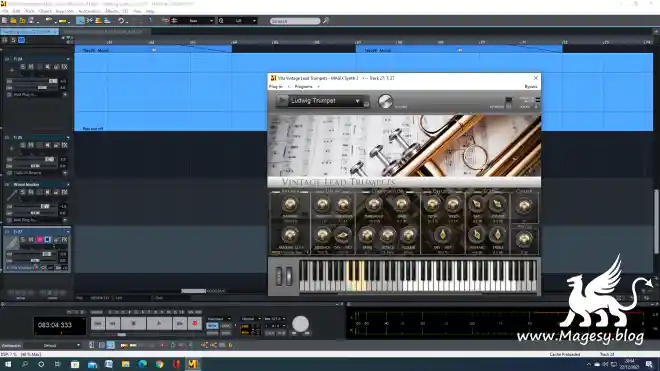Select the highlighted universal mouse mode tool
This screenshot has height=371, width=660.
tap(80, 20)
